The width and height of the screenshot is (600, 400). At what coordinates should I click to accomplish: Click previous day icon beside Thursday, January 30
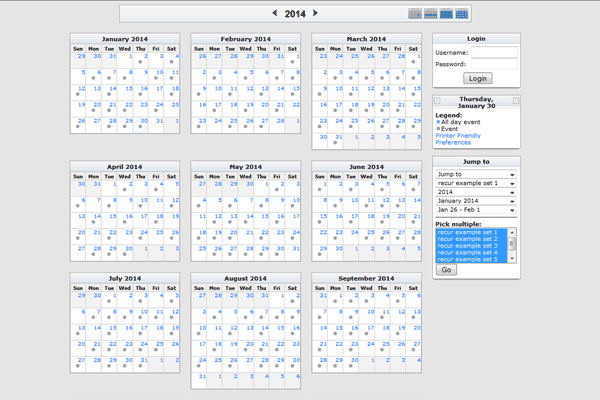pyautogui.click(x=438, y=101)
